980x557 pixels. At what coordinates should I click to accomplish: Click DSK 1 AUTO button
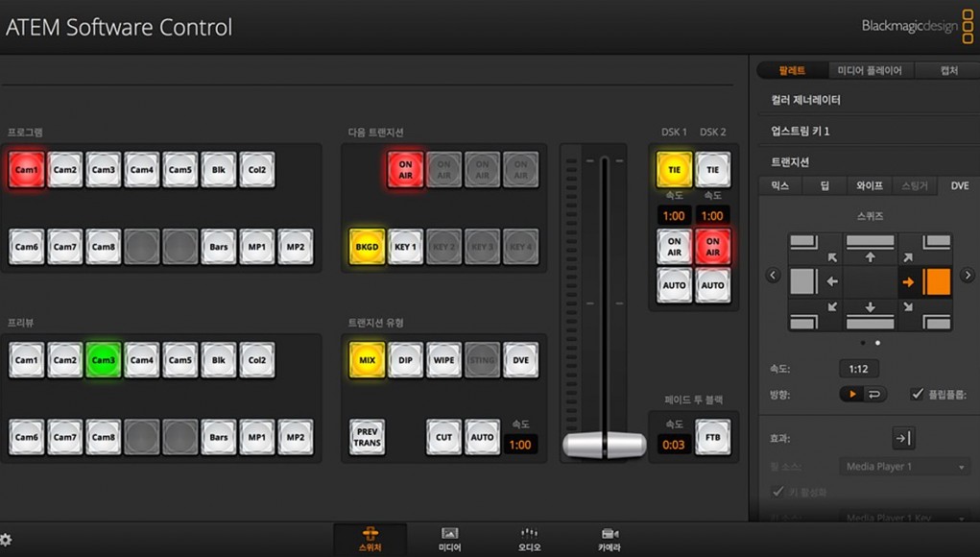pos(675,285)
